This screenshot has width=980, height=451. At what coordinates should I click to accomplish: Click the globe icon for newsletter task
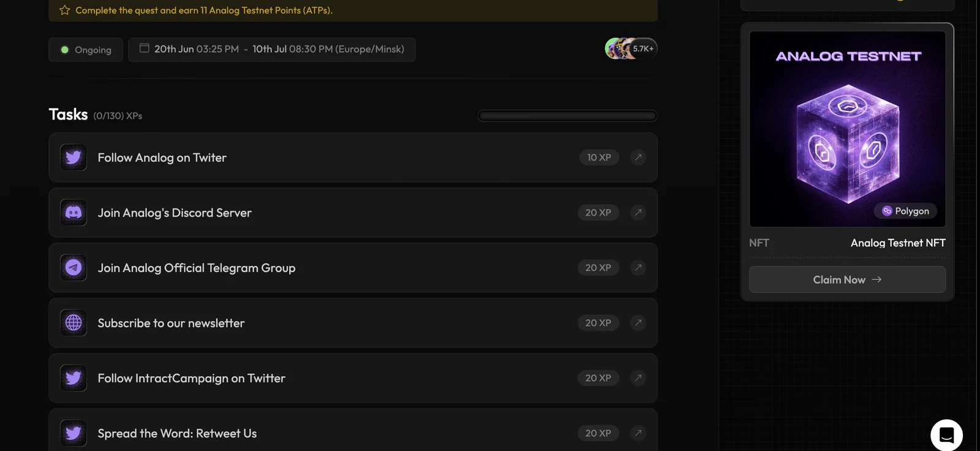pyautogui.click(x=73, y=323)
